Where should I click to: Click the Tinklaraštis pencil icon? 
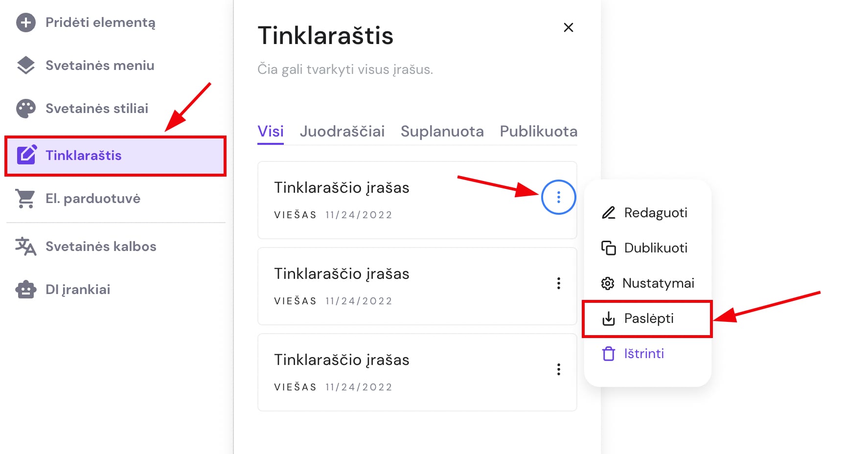click(x=27, y=155)
